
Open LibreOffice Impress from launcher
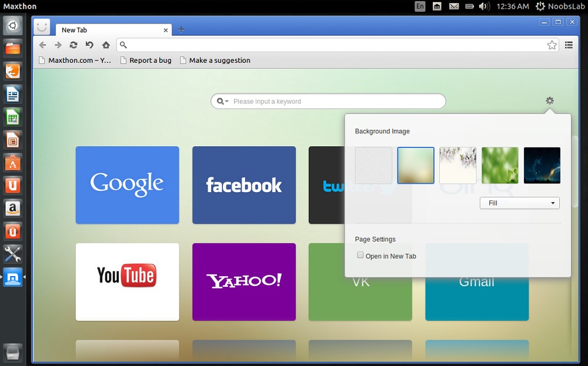point(13,140)
